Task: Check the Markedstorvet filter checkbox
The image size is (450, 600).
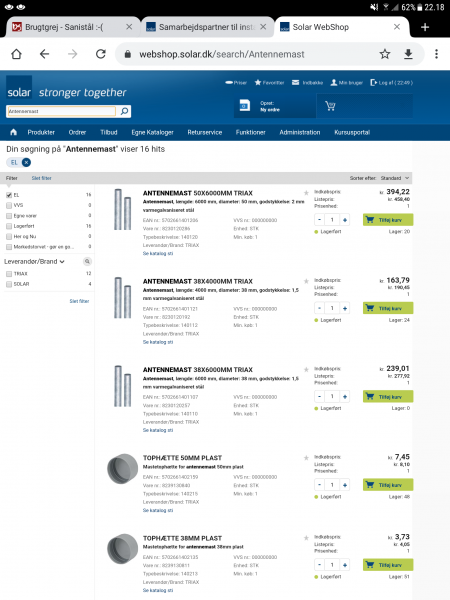Action: pos(9,247)
